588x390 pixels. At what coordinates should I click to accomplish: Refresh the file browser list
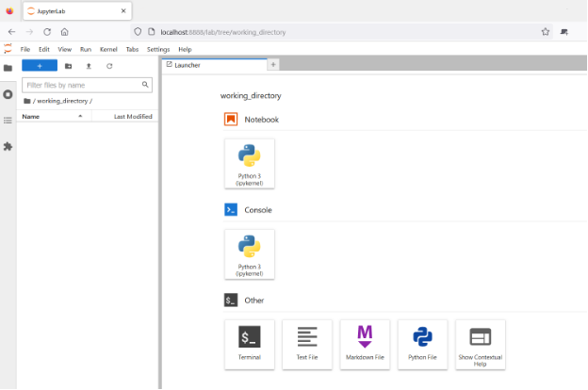pos(109,66)
